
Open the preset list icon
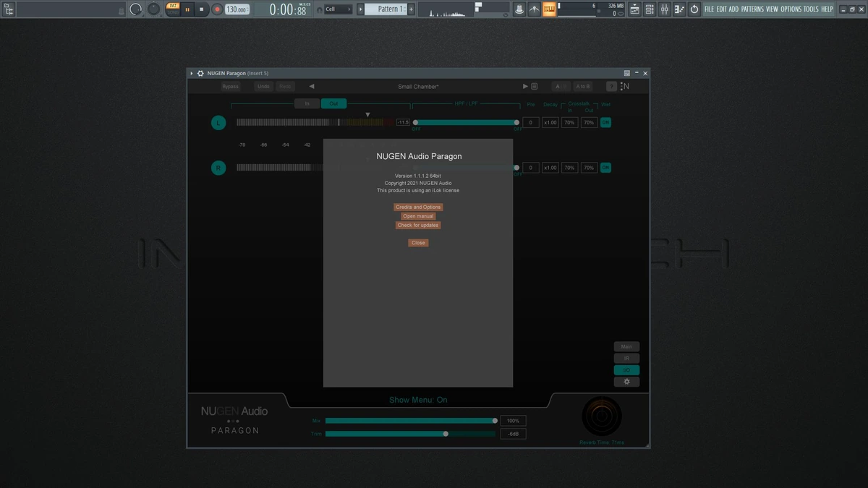(x=535, y=87)
